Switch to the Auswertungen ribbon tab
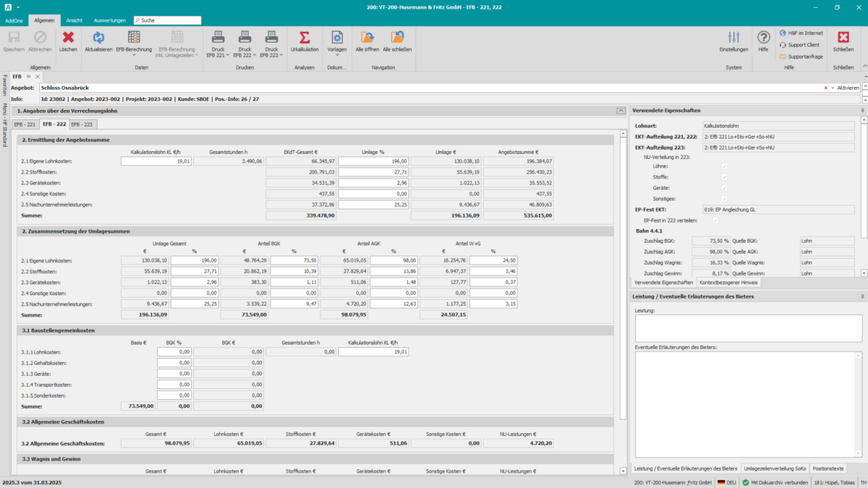This screenshot has height=488, width=868. point(111,20)
